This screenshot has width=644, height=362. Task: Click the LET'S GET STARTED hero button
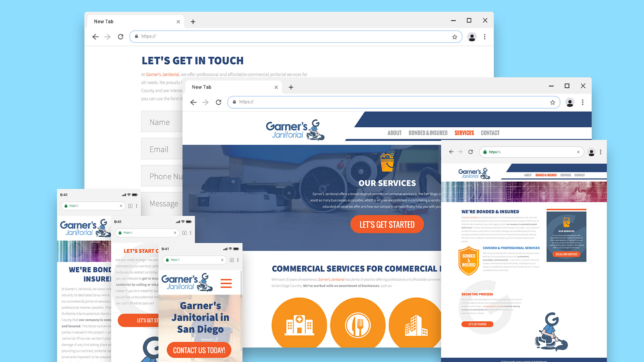pyautogui.click(x=387, y=225)
